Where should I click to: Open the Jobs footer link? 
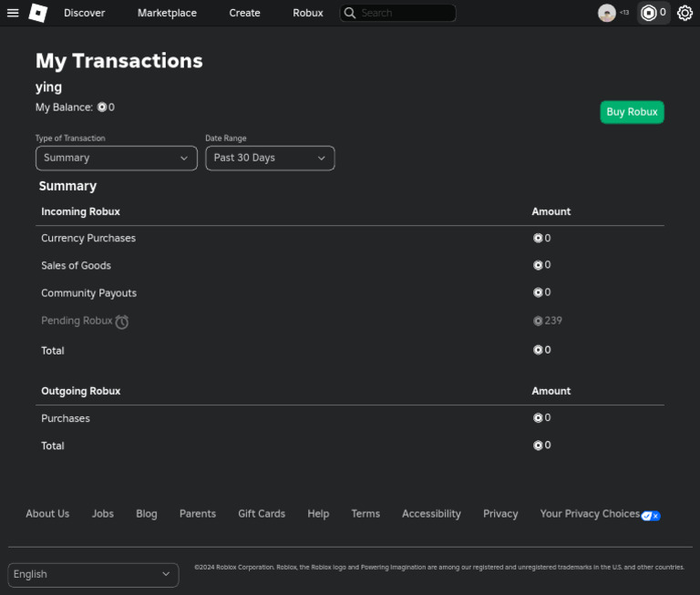103,514
